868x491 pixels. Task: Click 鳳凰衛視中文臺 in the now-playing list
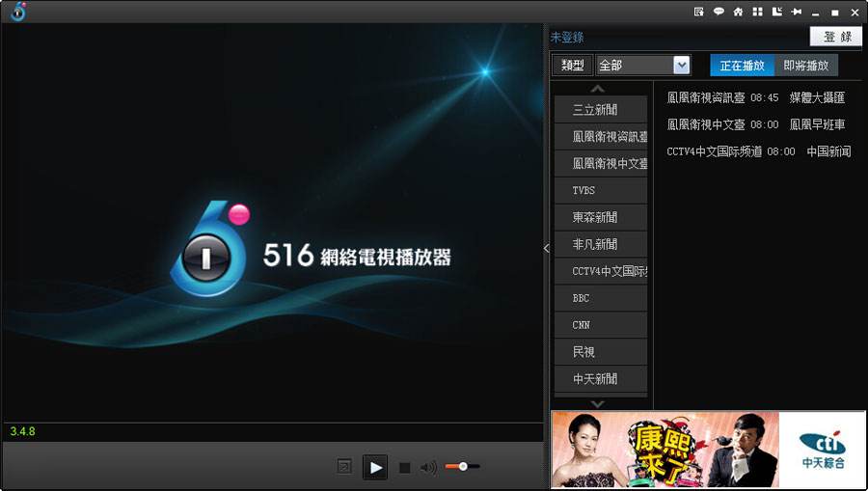tap(706, 124)
